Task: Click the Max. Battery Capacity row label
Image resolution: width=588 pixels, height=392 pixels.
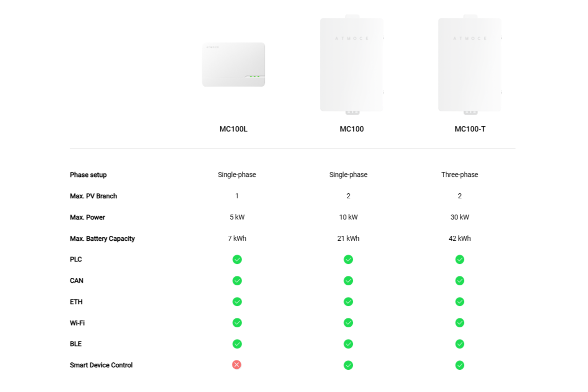Action: tap(102, 238)
